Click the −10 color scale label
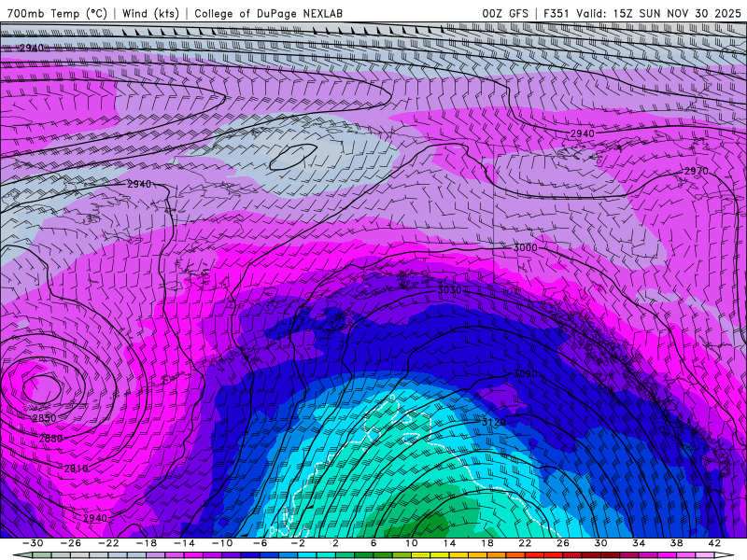Image resolution: width=747 pixels, height=560 pixels. 222,543
